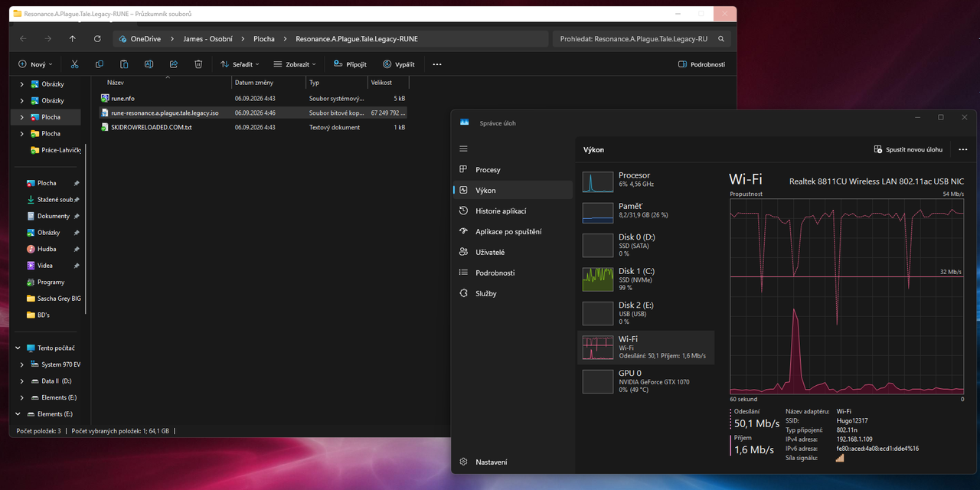Sort by Datum změny column header
980x490 pixels.
268,82
